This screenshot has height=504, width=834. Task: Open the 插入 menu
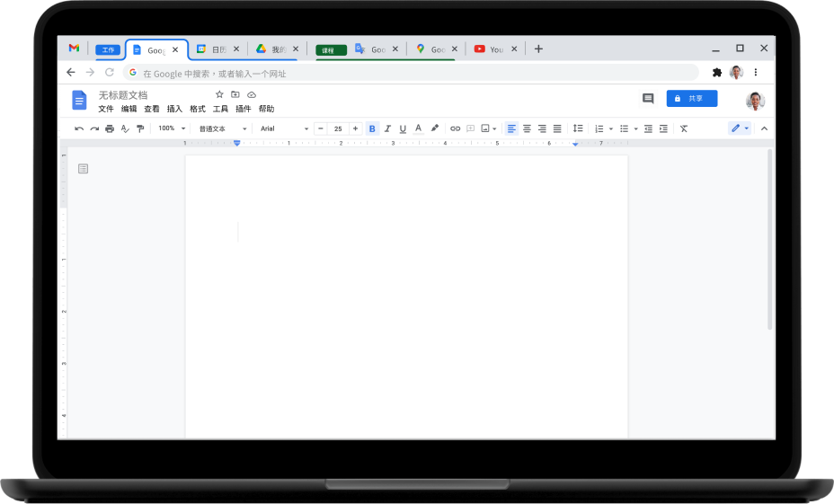(x=174, y=109)
